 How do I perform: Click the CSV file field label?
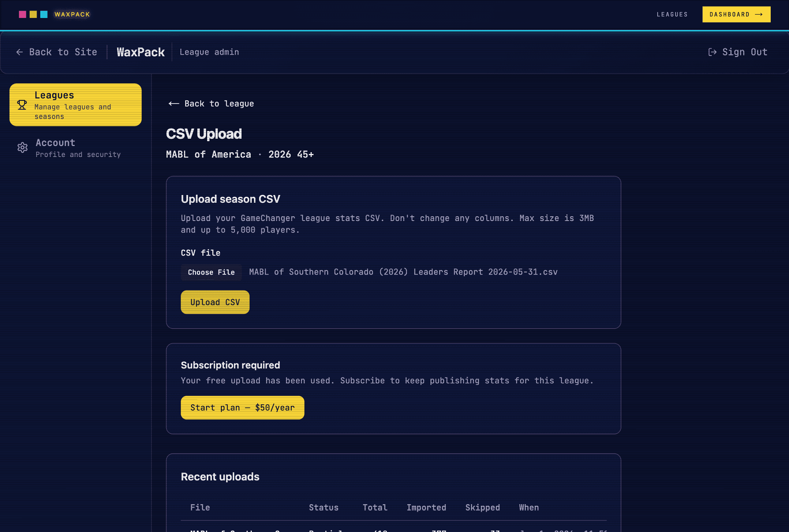[201, 253]
